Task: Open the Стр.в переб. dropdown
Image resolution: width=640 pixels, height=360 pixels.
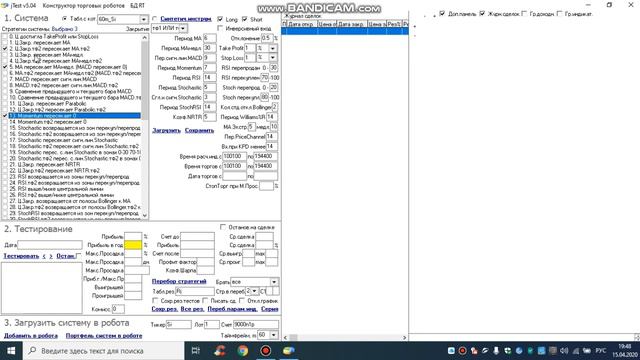Action: [254, 291]
